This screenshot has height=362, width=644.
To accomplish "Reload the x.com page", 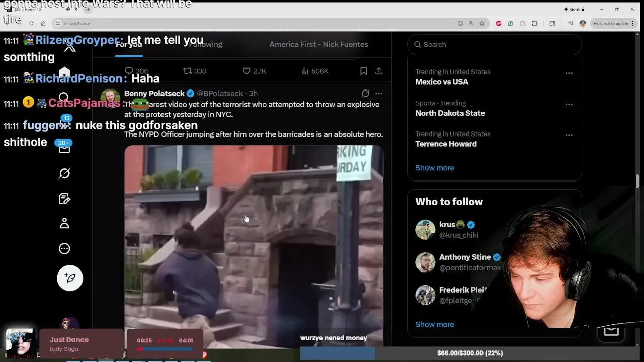I will tap(31, 23).
